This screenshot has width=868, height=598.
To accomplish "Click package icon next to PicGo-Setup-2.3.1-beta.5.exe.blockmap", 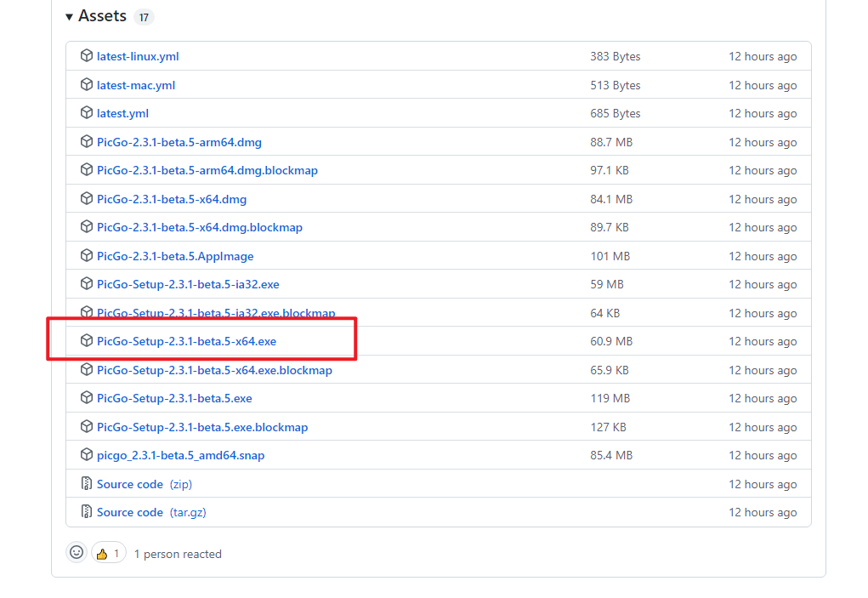I will pos(87,426).
